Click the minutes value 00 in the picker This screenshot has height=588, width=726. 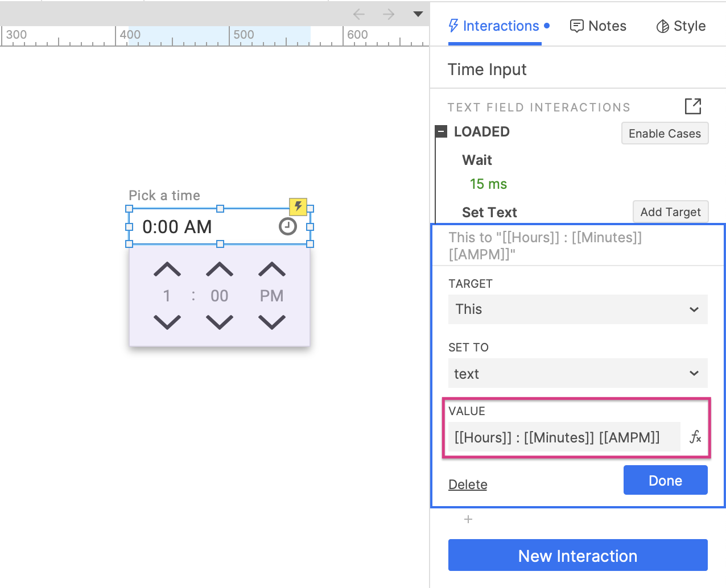tap(220, 296)
